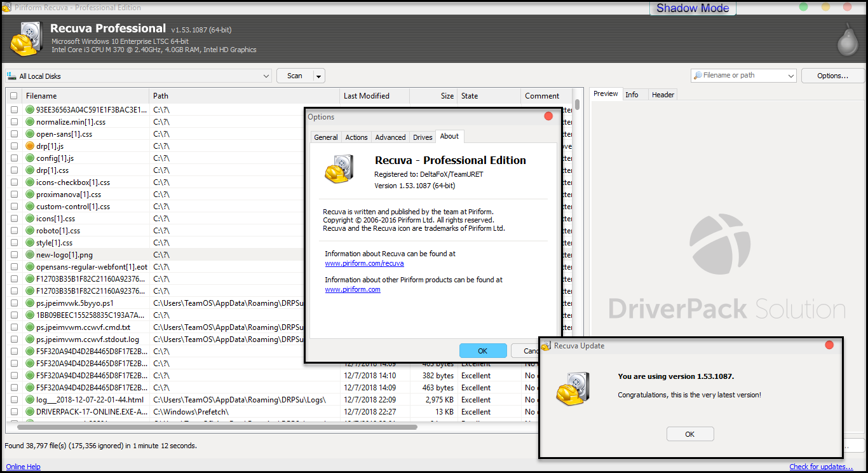The width and height of the screenshot is (868, 473).
Task: Toggle the select-all checkbox in file list header
Action: pyautogui.click(x=14, y=96)
